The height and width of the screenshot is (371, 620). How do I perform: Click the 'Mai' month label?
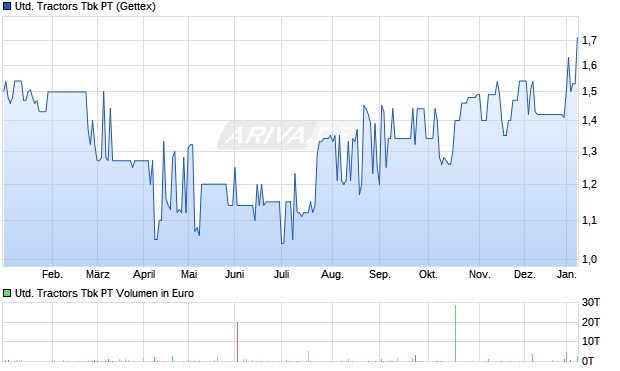(x=189, y=274)
